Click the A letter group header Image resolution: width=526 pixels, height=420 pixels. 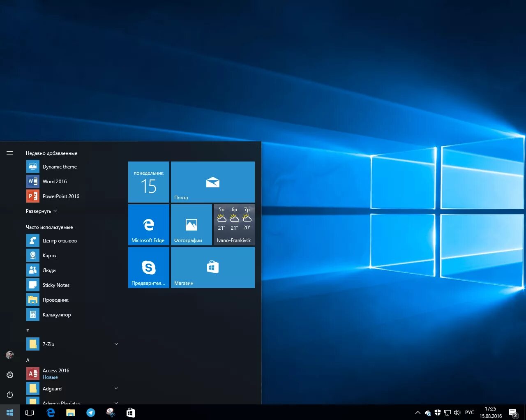(x=28, y=360)
